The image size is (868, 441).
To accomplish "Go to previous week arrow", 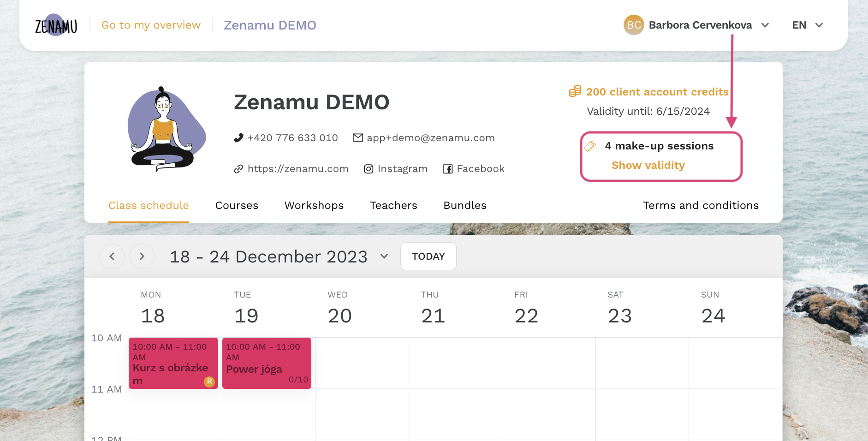I will (112, 256).
